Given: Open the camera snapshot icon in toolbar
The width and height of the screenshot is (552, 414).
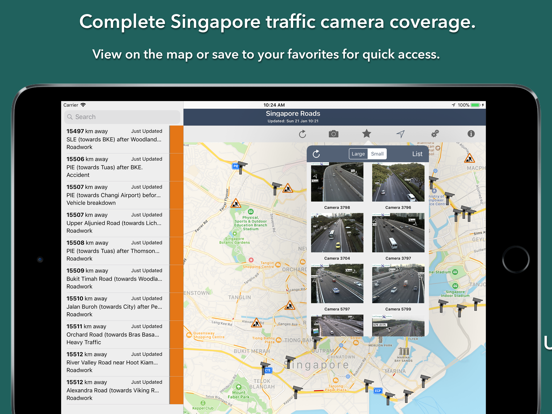Looking at the screenshot, I should pyautogui.click(x=333, y=134).
